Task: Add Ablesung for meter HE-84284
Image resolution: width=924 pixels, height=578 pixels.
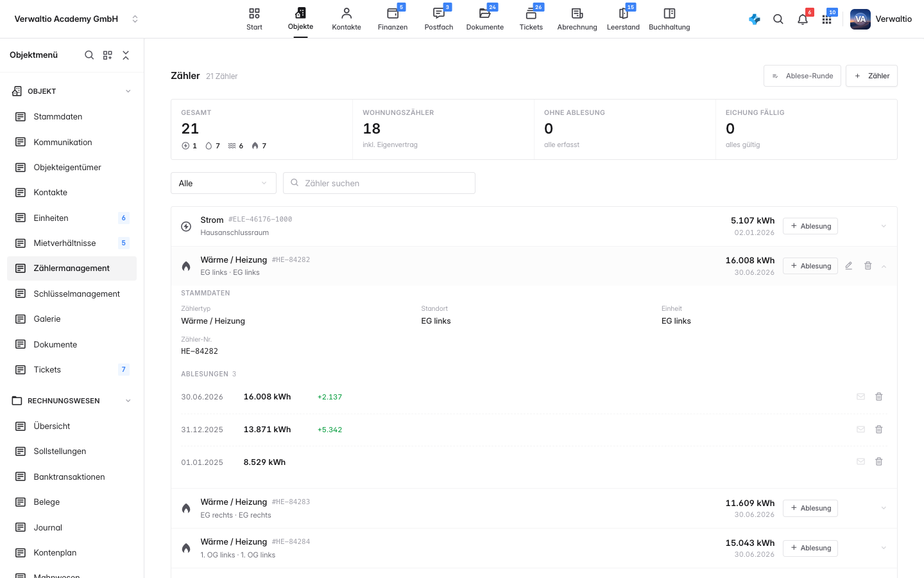Action: pos(810,548)
